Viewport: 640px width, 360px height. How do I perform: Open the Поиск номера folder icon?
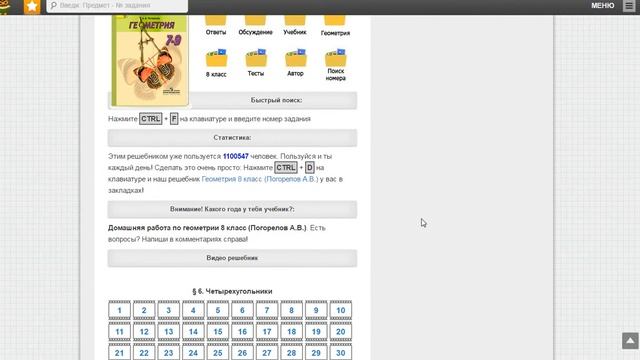[x=335, y=58]
